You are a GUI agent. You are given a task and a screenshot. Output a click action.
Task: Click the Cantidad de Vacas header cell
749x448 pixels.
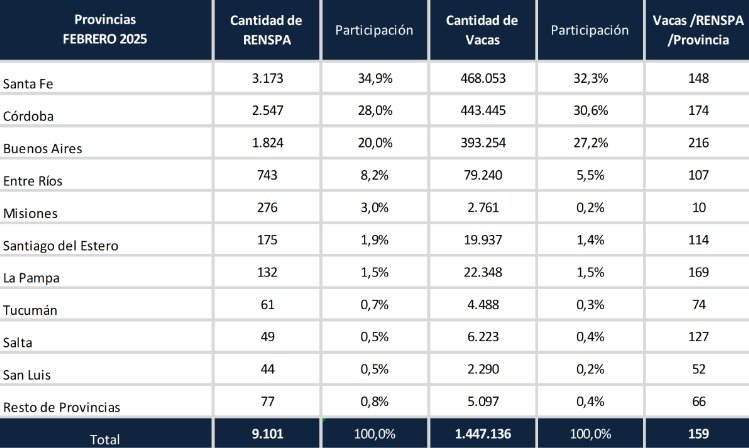[x=482, y=30]
